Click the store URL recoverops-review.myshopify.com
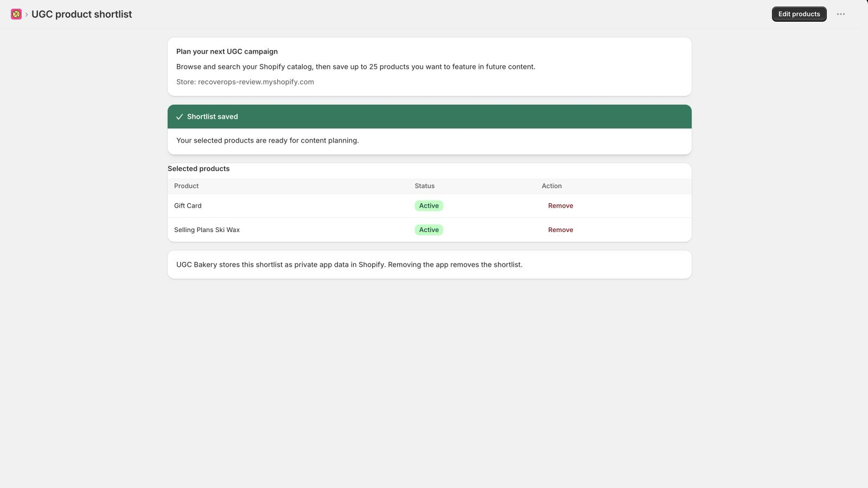Image resolution: width=868 pixels, height=488 pixels. (256, 82)
